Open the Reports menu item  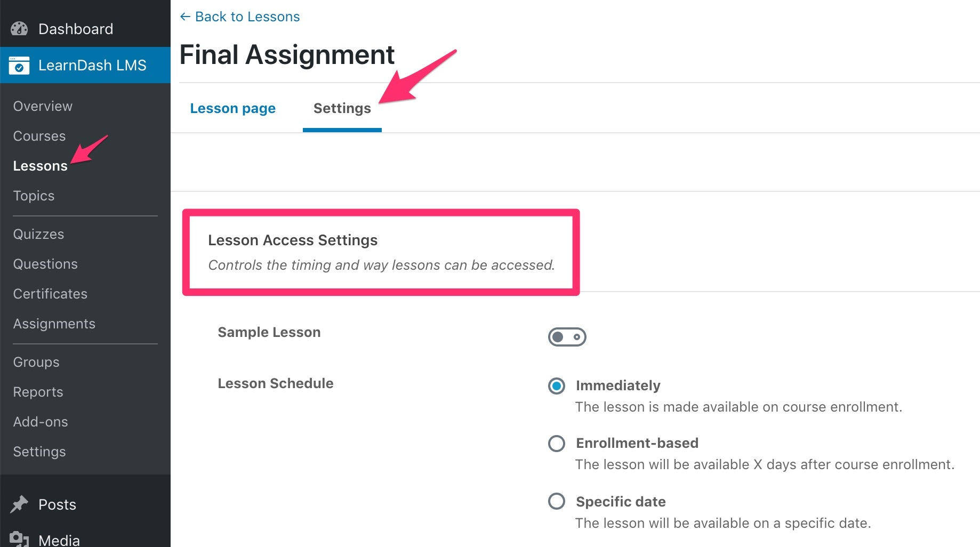pyautogui.click(x=38, y=392)
